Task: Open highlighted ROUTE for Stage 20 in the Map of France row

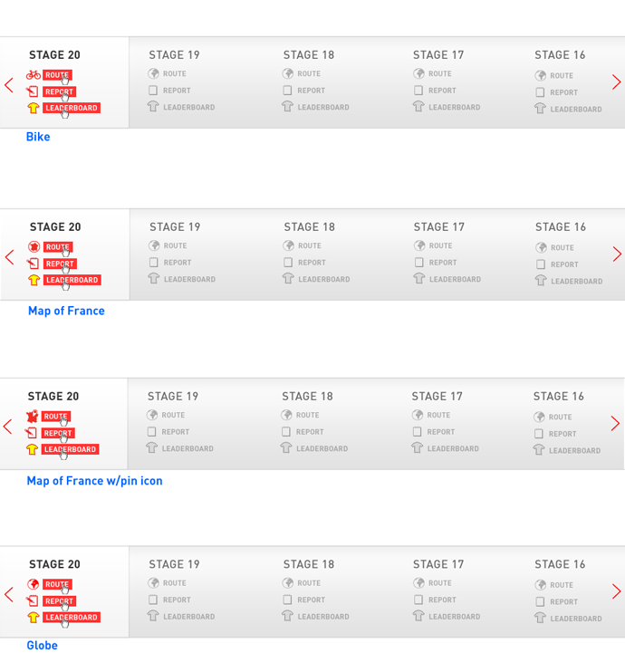Action: pos(58,247)
